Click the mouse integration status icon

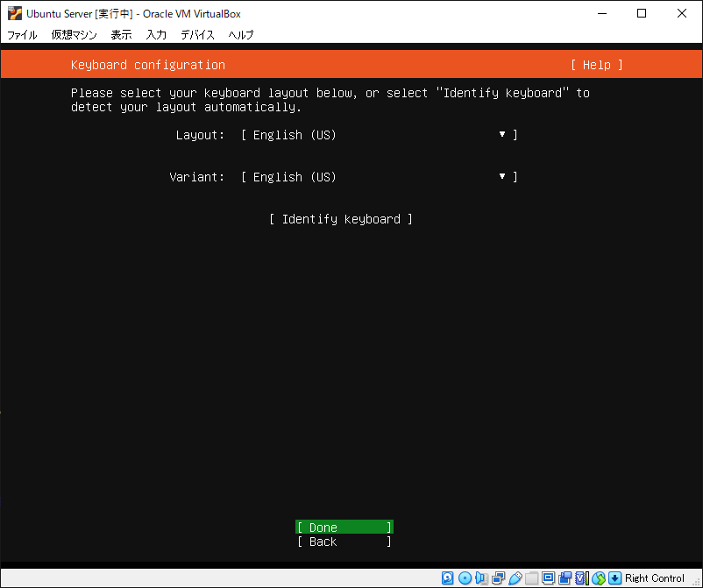[599, 578]
